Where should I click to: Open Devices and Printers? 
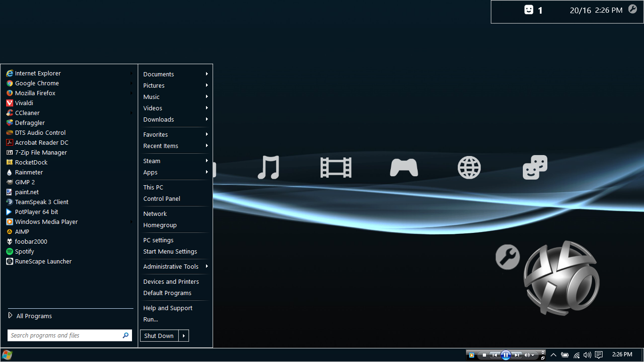pyautogui.click(x=175, y=281)
